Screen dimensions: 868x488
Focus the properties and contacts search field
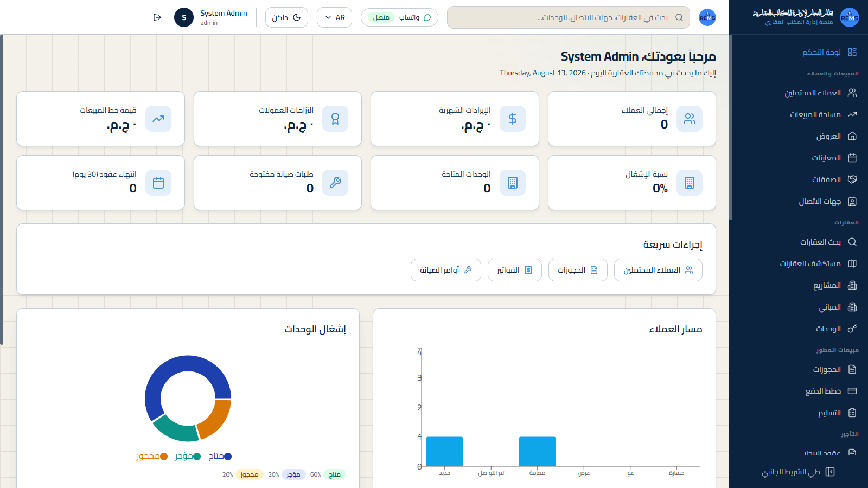(x=569, y=17)
